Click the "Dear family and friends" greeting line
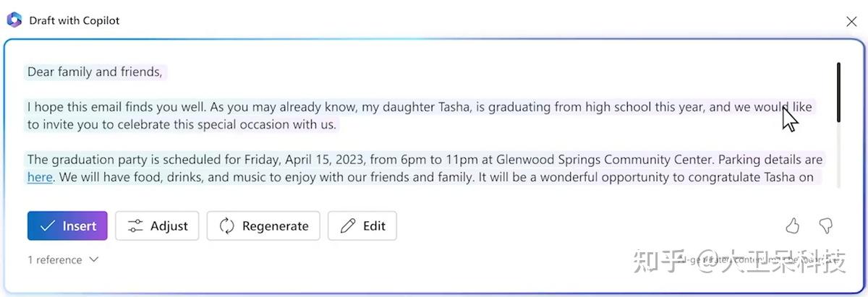The image size is (868, 297). point(95,72)
